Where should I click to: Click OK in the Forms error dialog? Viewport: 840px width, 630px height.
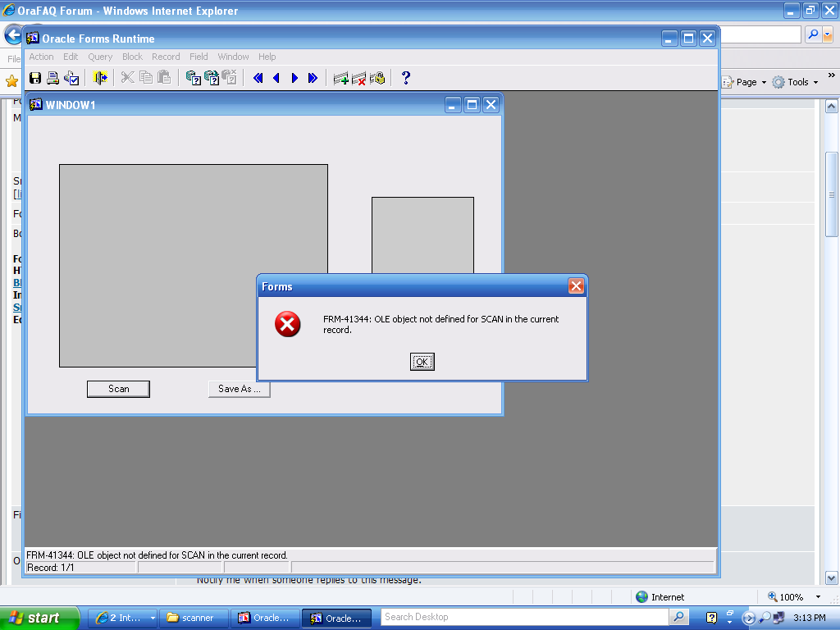(422, 362)
